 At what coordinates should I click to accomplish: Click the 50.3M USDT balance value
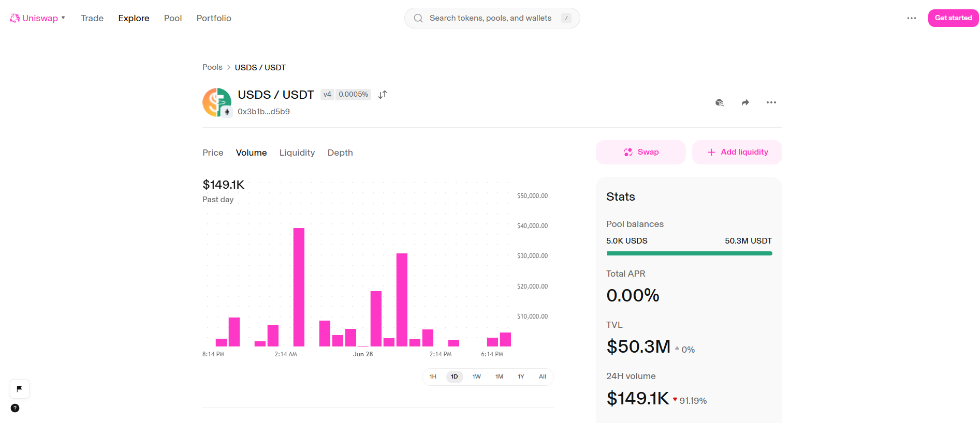[749, 241]
